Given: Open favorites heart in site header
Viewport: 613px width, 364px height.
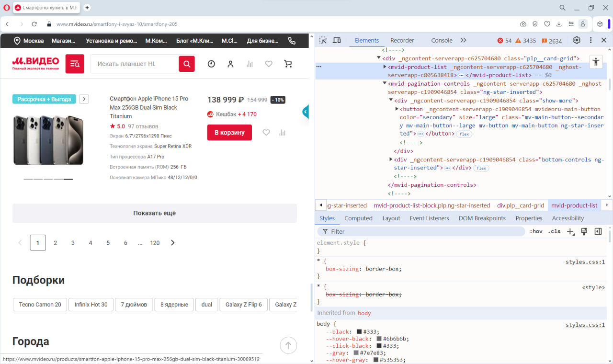Looking at the screenshot, I should pos(269,64).
